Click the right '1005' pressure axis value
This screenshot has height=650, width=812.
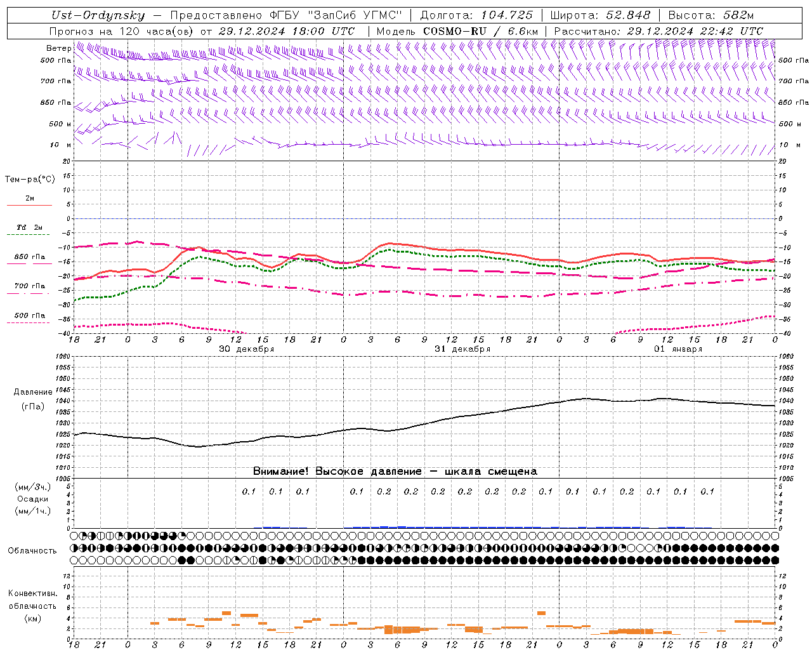786,478
